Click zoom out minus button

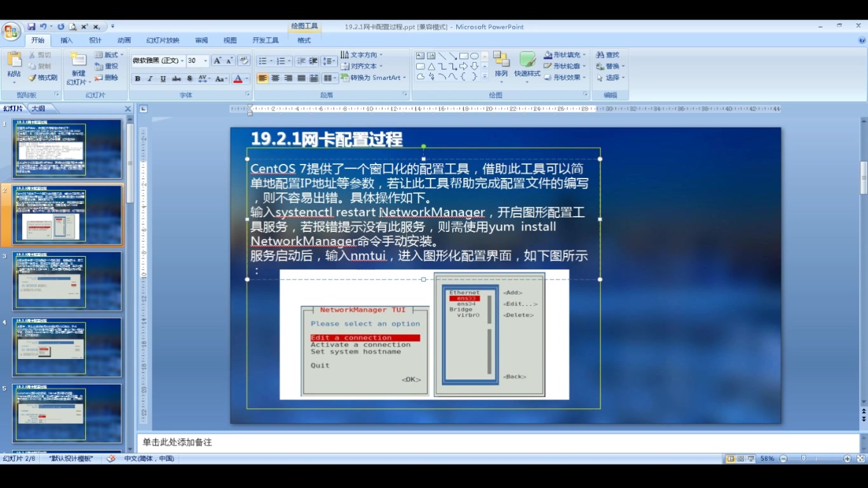pos(783,459)
